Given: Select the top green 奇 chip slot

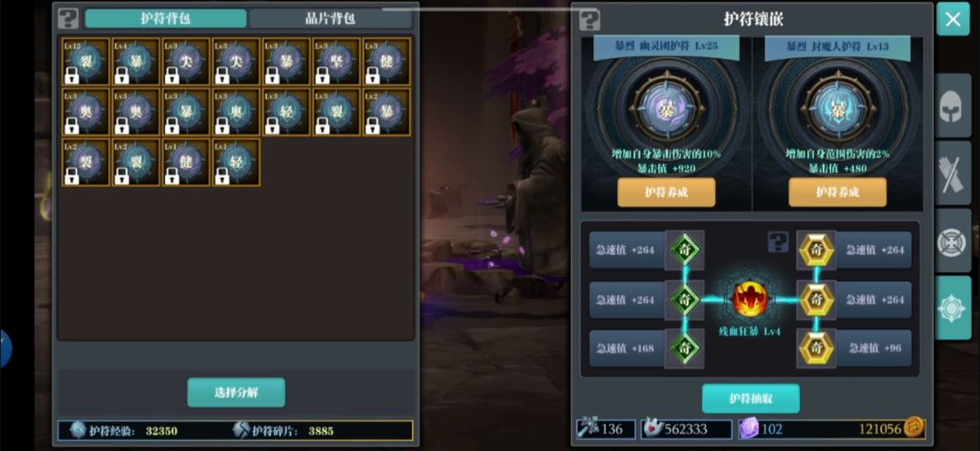Looking at the screenshot, I should click(x=684, y=250).
